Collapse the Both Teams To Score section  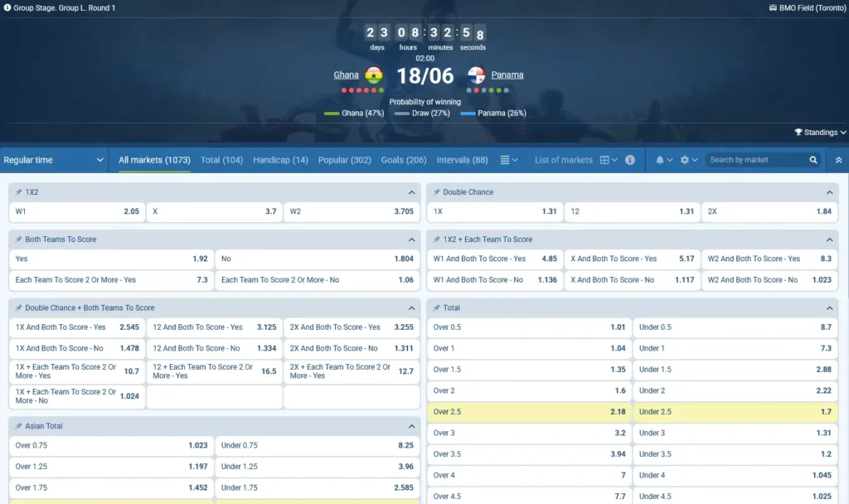tap(411, 240)
